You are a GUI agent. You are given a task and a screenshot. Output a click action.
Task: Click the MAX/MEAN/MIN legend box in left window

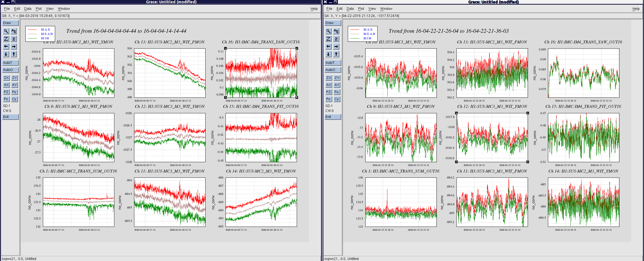coord(40,34)
